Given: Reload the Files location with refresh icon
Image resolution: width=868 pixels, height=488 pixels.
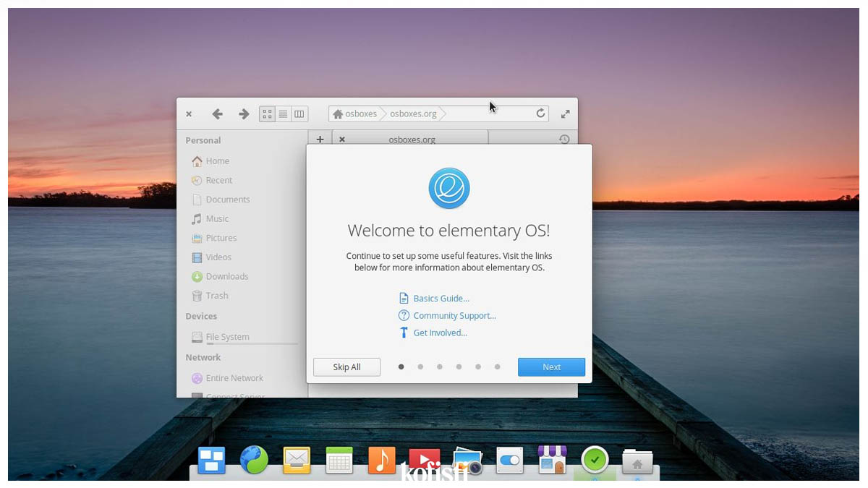Looking at the screenshot, I should point(540,114).
